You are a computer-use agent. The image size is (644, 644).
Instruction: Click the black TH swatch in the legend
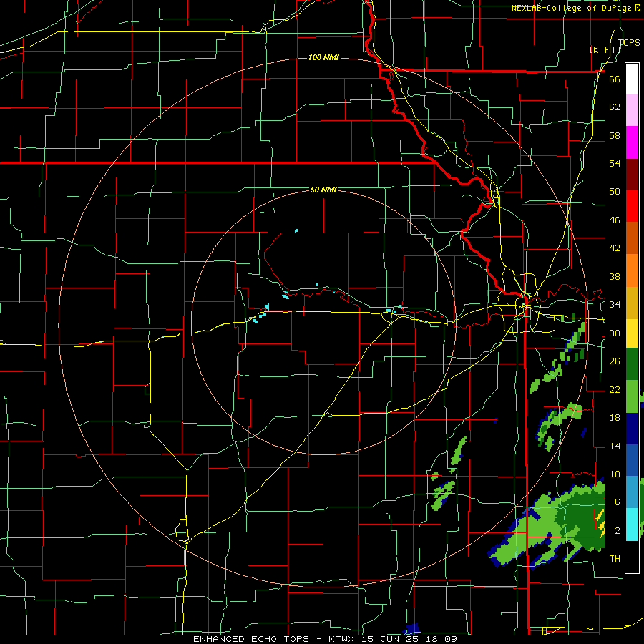(632, 557)
